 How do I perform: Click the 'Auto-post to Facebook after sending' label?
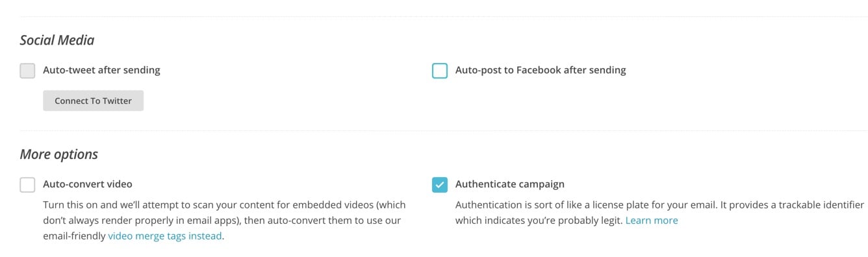pyautogui.click(x=541, y=70)
